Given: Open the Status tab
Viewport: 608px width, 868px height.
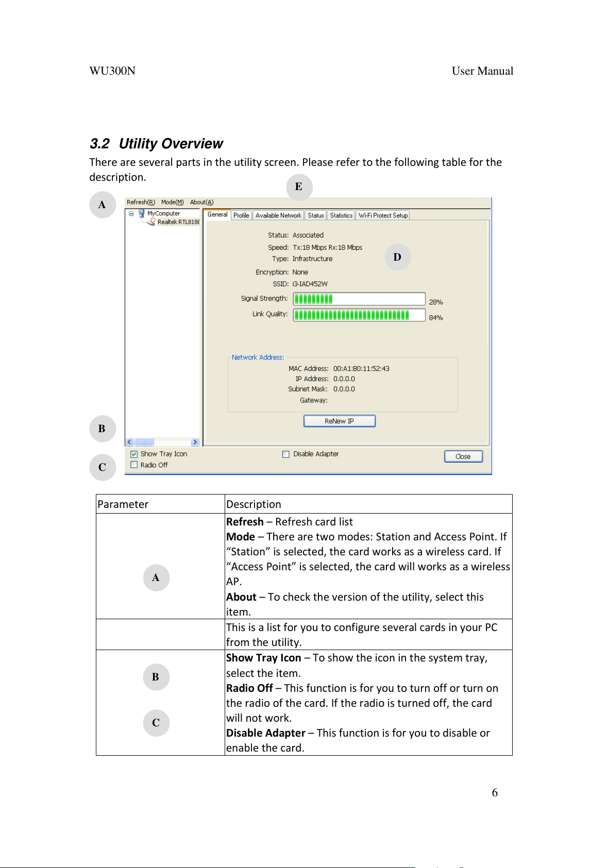Looking at the screenshot, I should (x=316, y=215).
